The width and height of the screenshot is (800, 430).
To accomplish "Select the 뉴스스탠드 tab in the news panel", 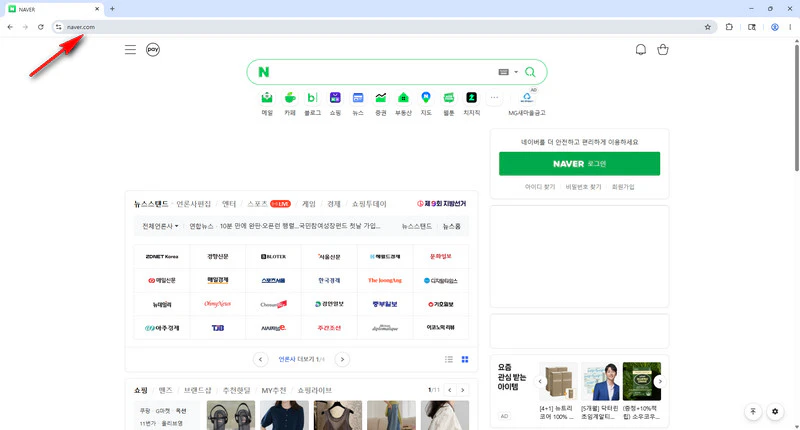I will 151,204.
